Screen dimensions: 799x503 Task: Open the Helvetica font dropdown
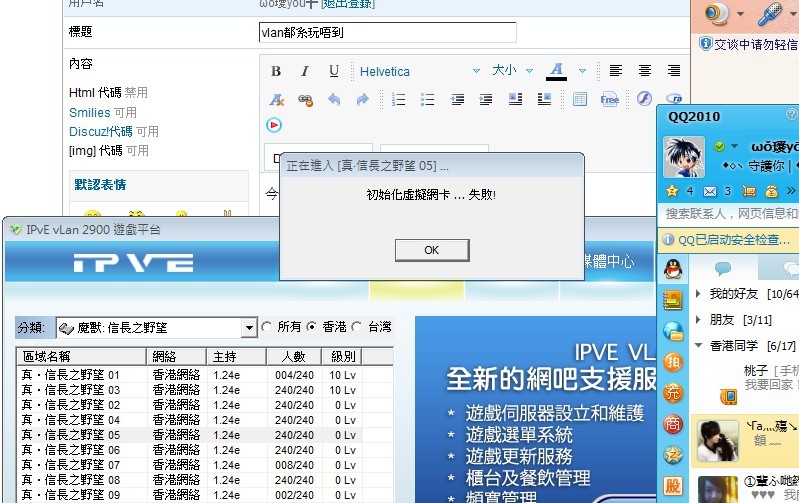click(476, 71)
